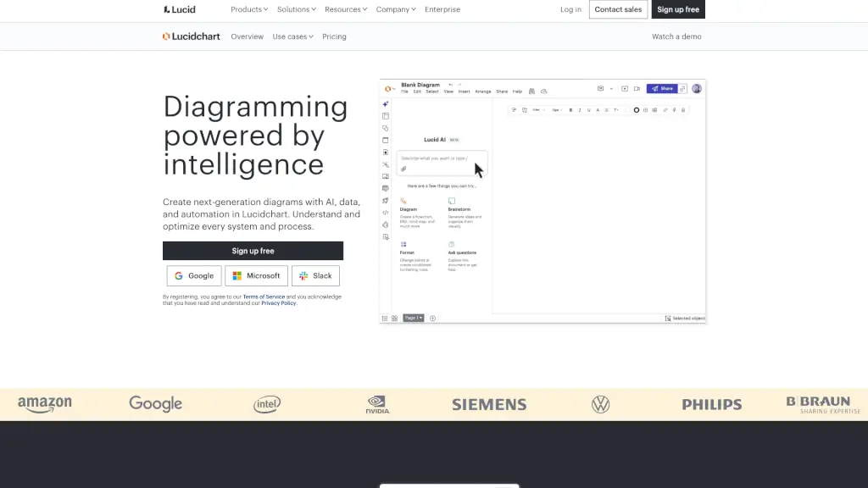
Task: Click Sign up free in top navigation
Action: click(678, 9)
